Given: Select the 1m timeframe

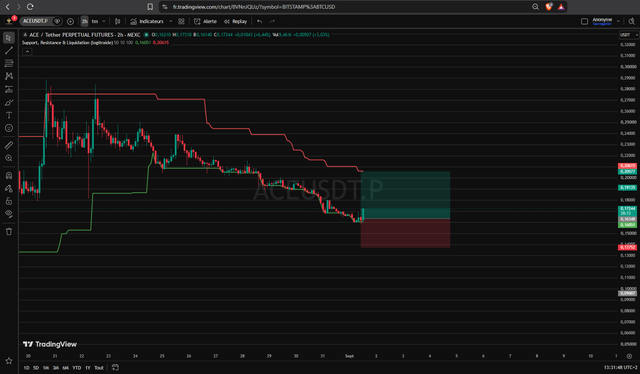Looking at the screenshot, I should click(95, 21).
